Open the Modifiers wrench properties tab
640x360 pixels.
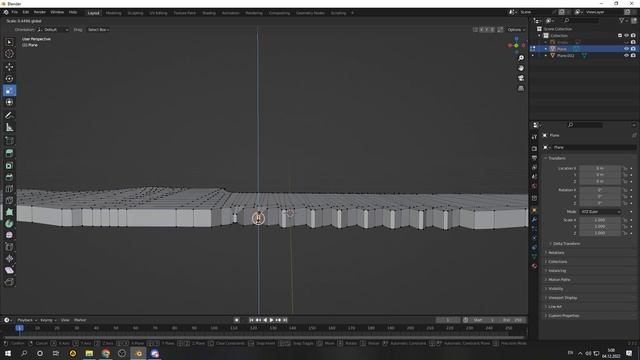point(534,220)
